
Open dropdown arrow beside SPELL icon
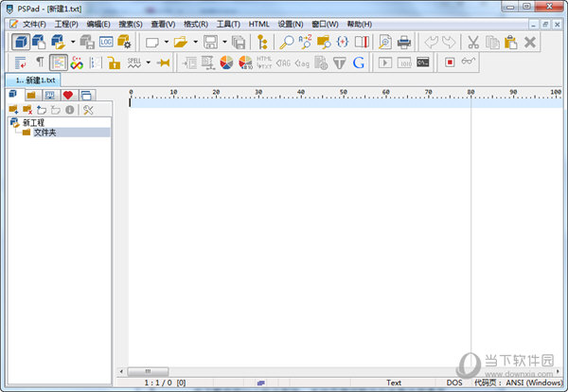[149, 62]
